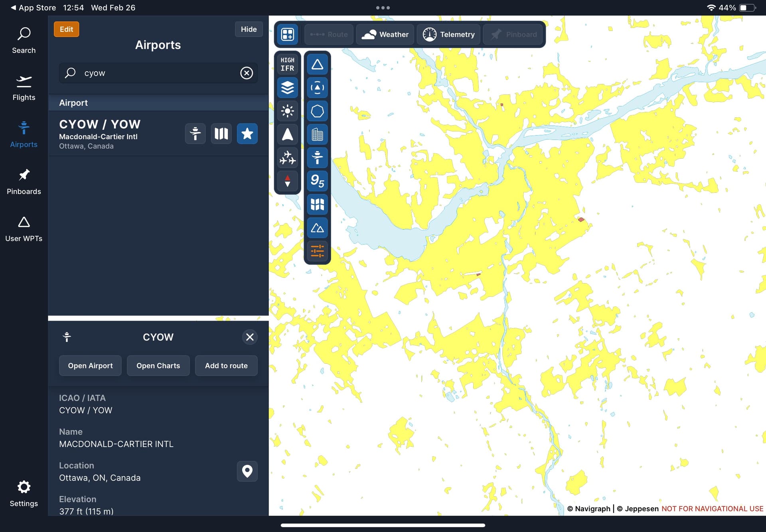Favorite CYOW with the star icon
The image size is (766, 532).
point(247,134)
